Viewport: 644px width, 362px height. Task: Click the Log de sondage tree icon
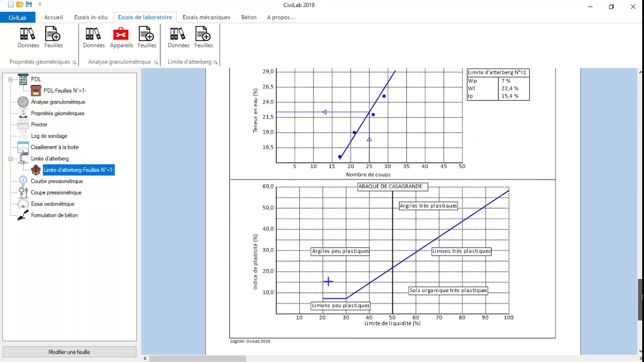(23, 136)
